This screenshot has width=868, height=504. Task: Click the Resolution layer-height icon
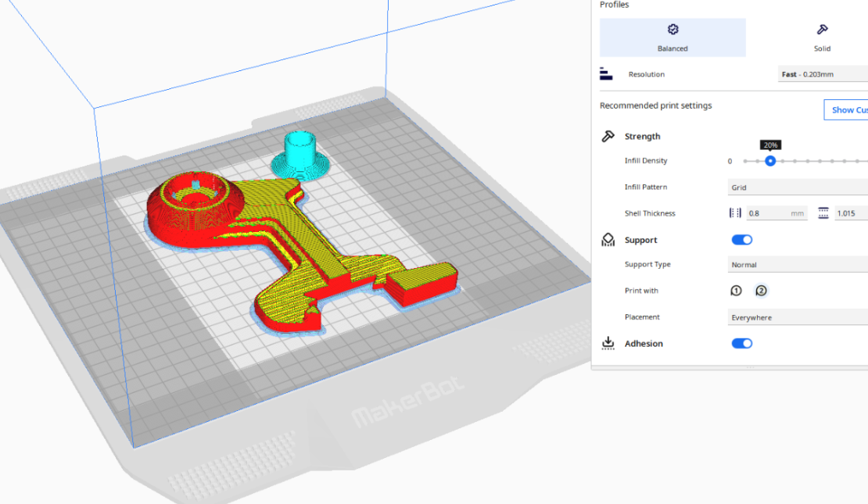tap(606, 74)
